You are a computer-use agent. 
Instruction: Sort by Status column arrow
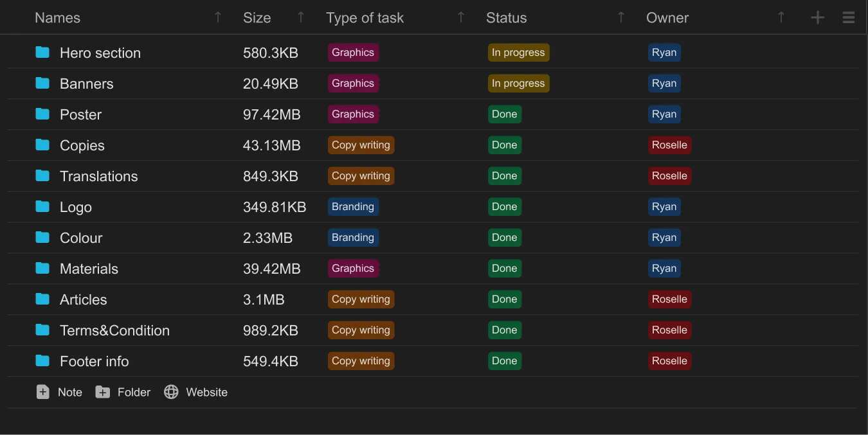point(620,18)
